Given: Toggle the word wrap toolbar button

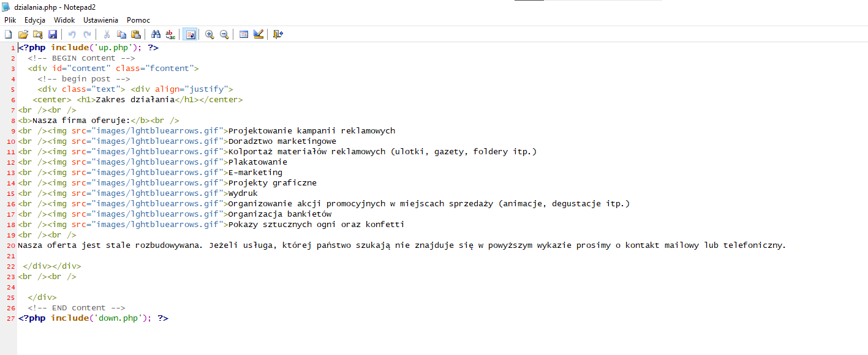Looking at the screenshot, I should 190,34.
